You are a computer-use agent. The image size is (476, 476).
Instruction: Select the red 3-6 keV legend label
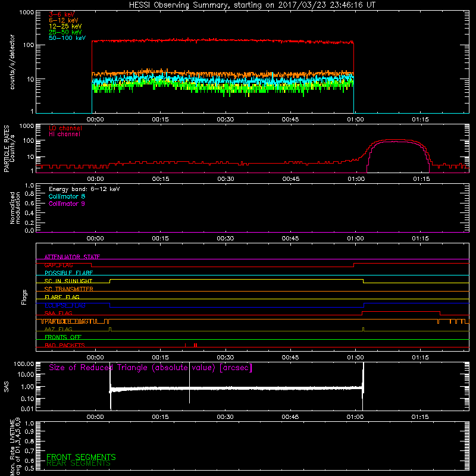[61, 14]
